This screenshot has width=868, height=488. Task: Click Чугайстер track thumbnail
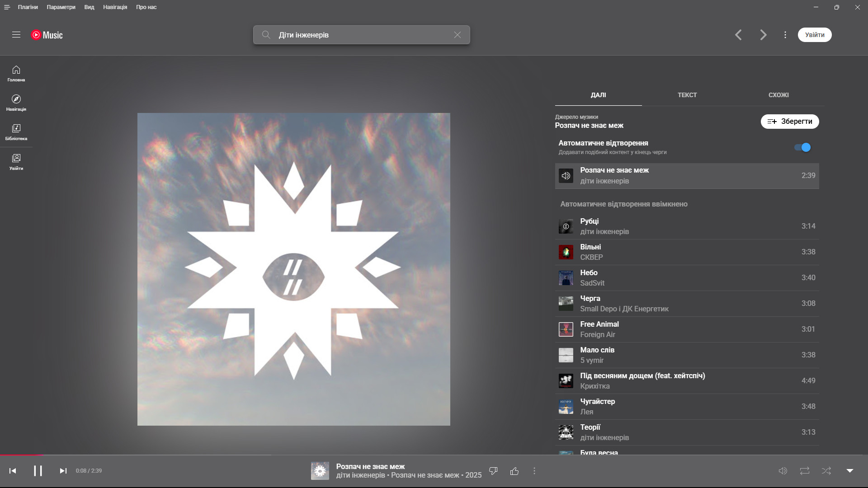pos(566,407)
